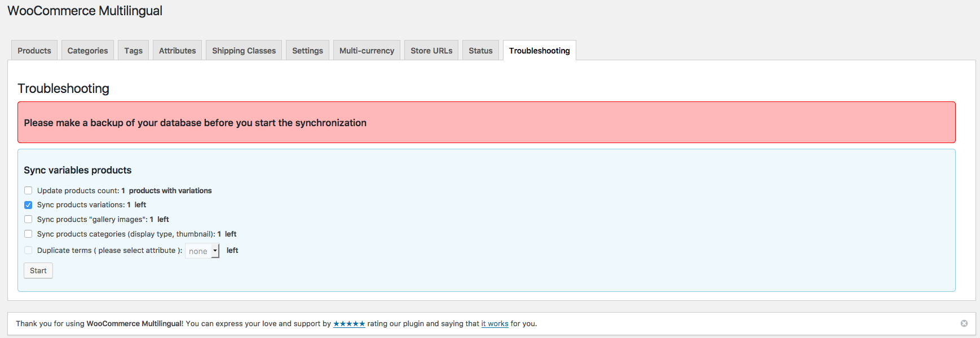Screen dimensions: 980x338
Task: Click the 'products with variations' label
Action: click(170, 190)
